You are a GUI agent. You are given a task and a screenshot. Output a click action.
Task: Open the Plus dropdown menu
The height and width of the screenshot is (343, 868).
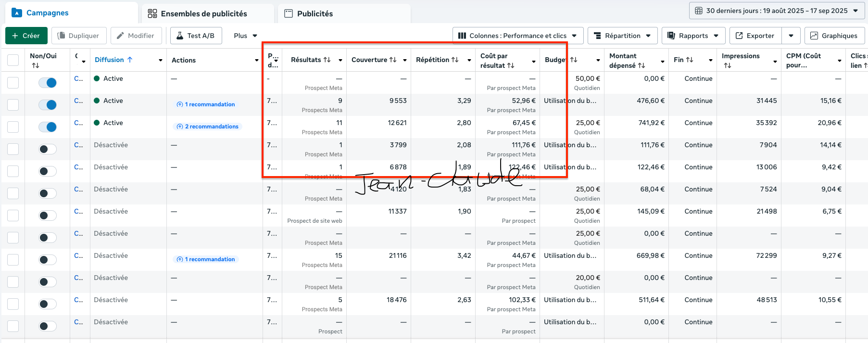point(245,36)
